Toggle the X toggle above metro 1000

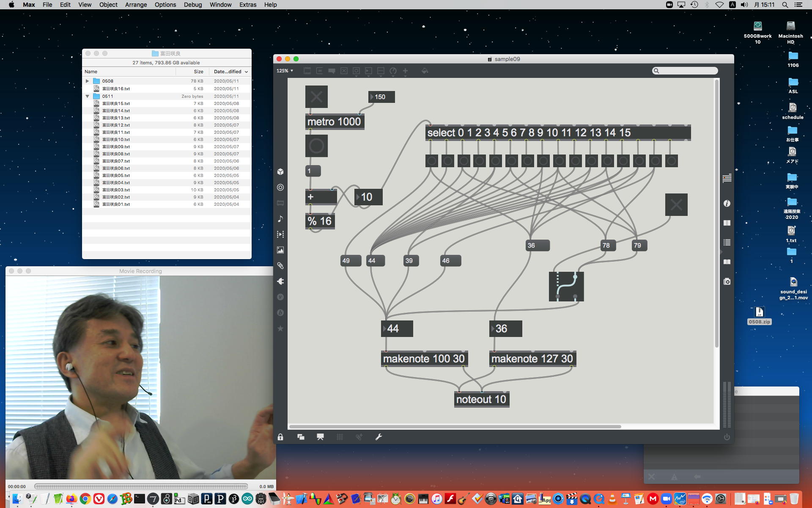[x=316, y=97]
